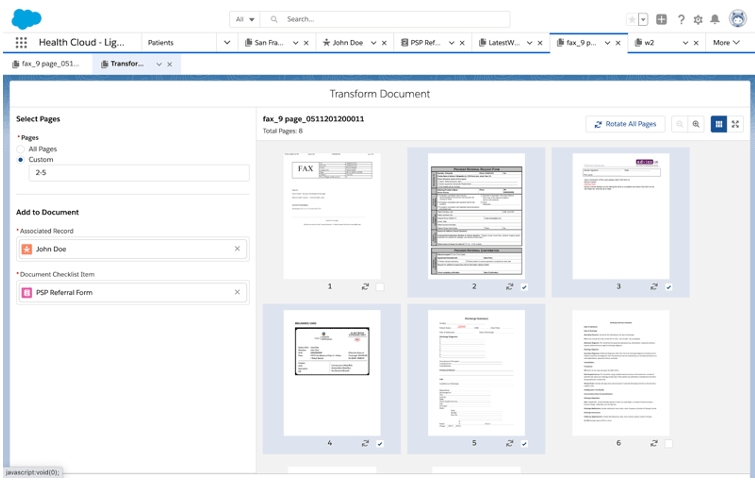Image resolution: width=755 pixels, height=484 pixels.
Task: Click the global actions plus icon
Action: (x=662, y=19)
